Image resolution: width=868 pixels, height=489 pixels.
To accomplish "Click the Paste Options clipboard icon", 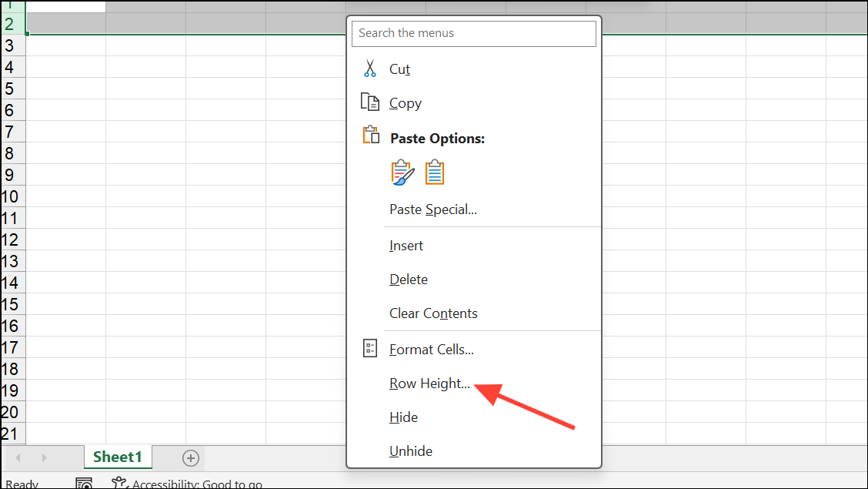I will [x=371, y=135].
